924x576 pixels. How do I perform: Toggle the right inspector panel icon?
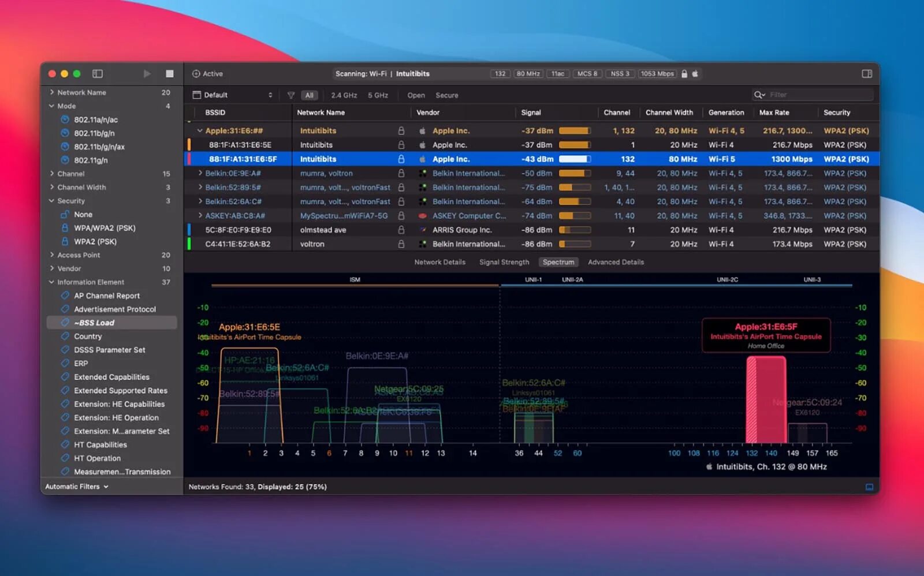(867, 74)
